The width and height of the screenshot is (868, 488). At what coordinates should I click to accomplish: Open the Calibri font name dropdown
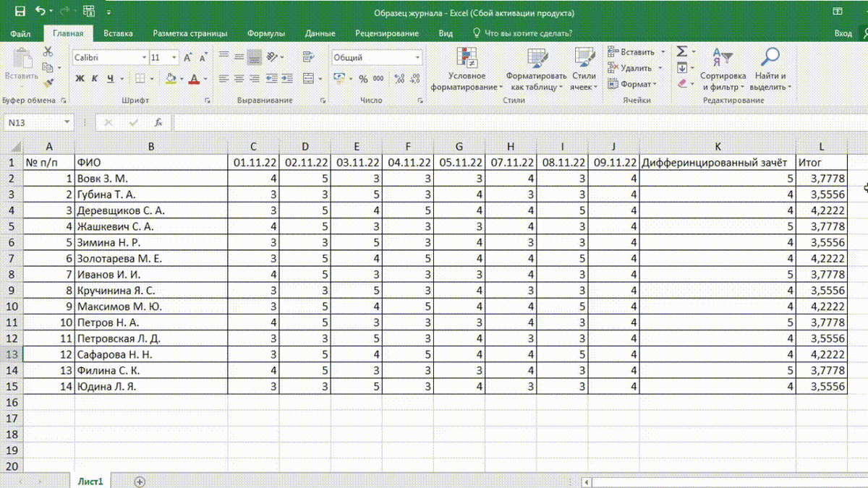tap(144, 58)
